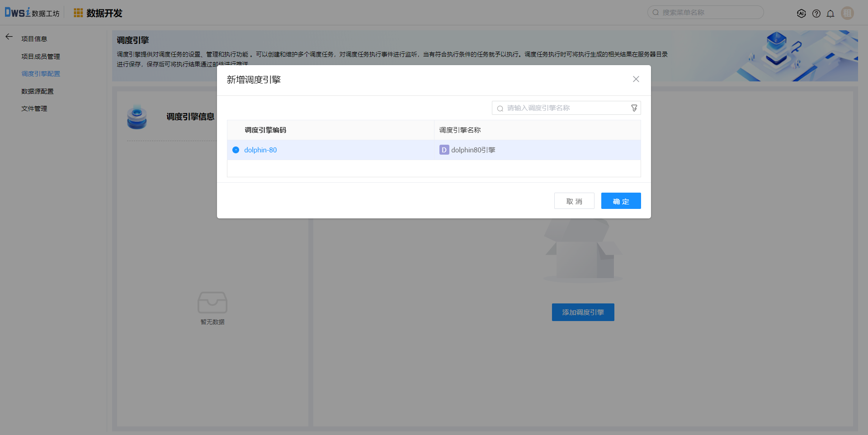Close the 新增调度引擎 dialog
868x435 pixels.
(x=636, y=79)
